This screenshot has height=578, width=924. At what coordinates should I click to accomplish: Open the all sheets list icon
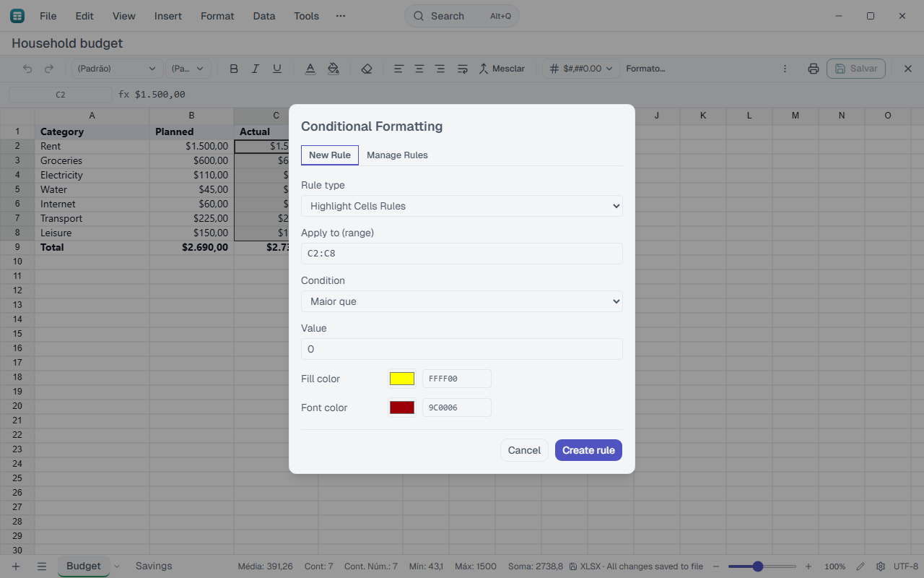(x=42, y=566)
